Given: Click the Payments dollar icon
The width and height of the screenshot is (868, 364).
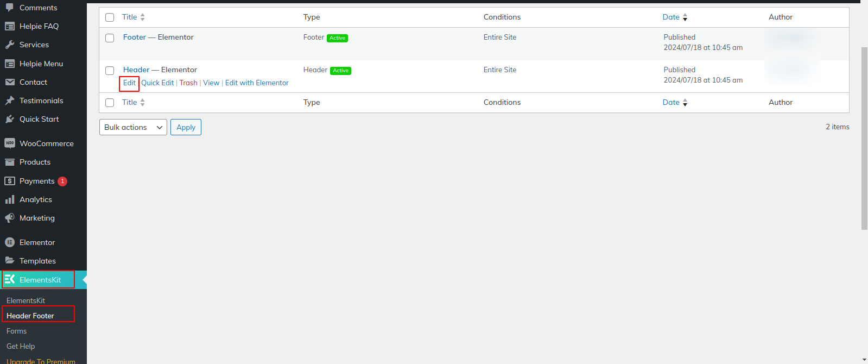Looking at the screenshot, I should (x=10, y=181).
